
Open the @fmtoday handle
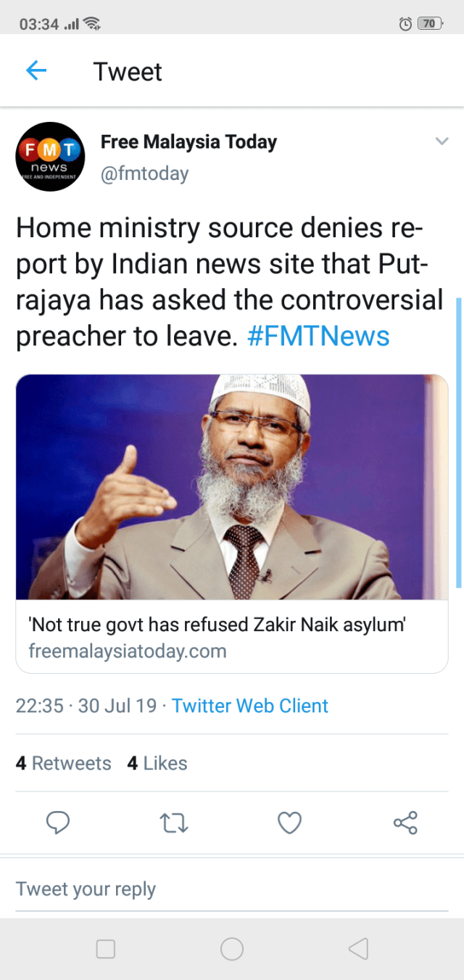tap(144, 174)
